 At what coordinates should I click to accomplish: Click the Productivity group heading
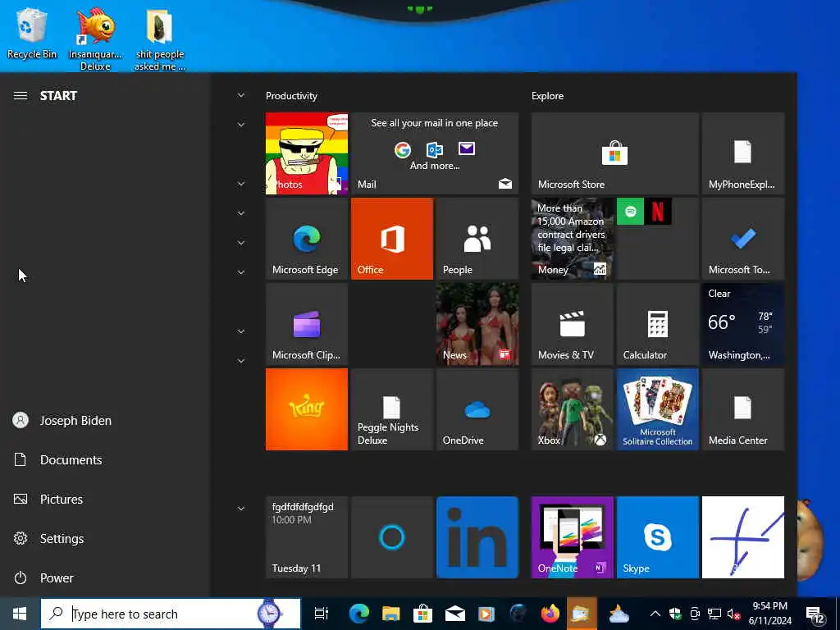click(291, 96)
